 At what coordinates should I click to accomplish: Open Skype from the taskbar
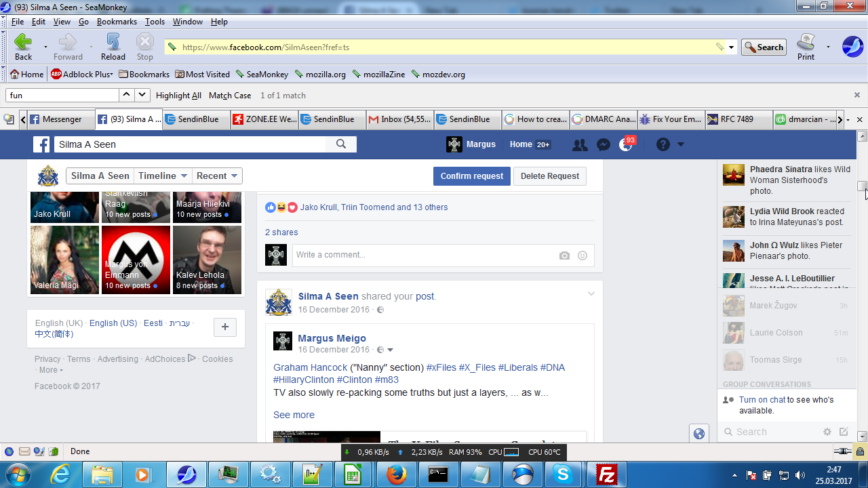pyautogui.click(x=563, y=474)
